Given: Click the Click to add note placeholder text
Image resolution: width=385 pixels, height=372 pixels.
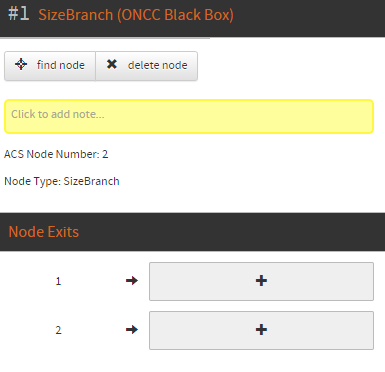Looking at the screenshot, I should pyautogui.click(x=58, y=114).
